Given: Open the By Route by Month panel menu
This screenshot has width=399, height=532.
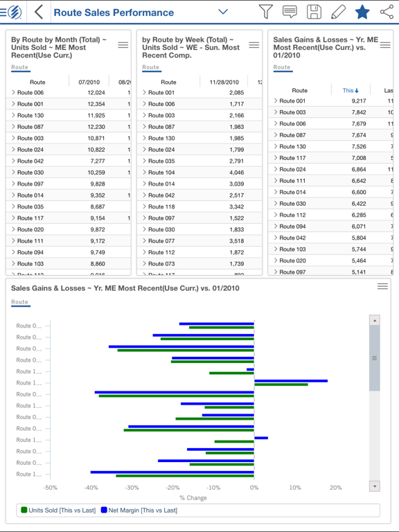Looking at the screenshot, I should click(123, 45).
